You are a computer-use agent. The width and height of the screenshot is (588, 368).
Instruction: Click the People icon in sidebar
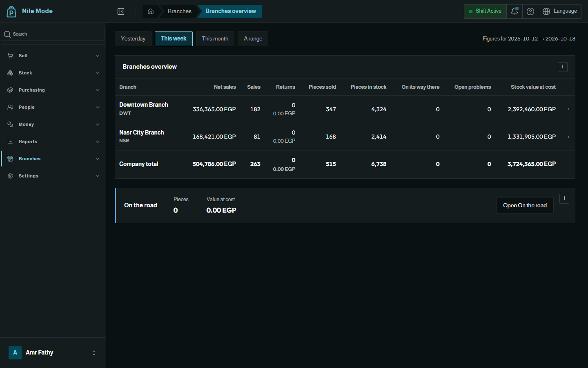(10, 107)
